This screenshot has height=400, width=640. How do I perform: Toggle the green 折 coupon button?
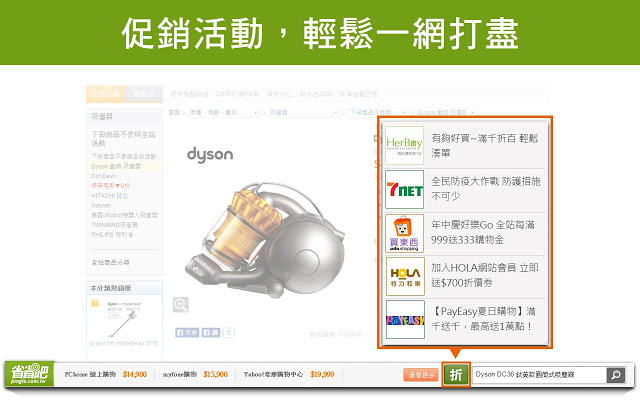456,374
